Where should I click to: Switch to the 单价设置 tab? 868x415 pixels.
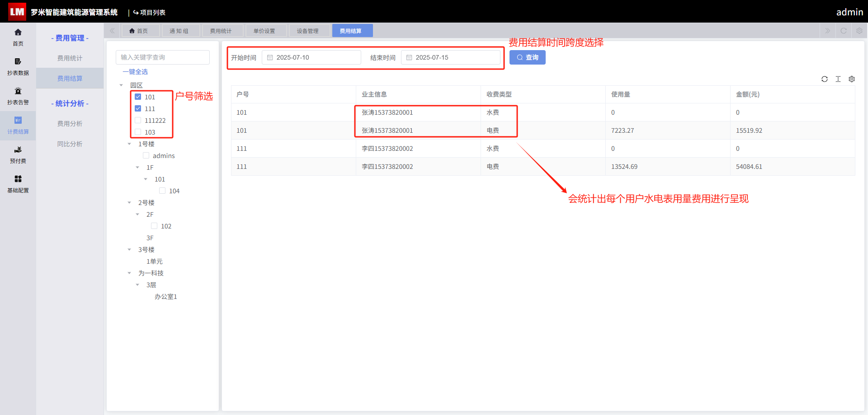pyautogui.click(x=266, y=31)
